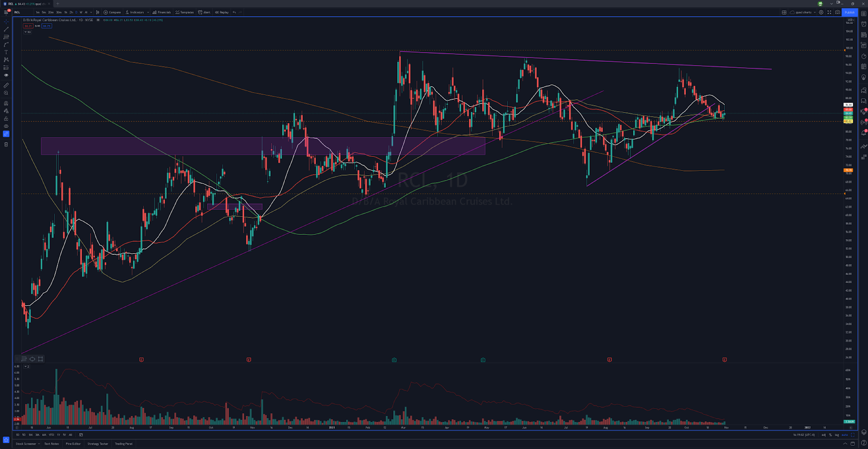Enter fullscreen chart mode

[829, 12]
